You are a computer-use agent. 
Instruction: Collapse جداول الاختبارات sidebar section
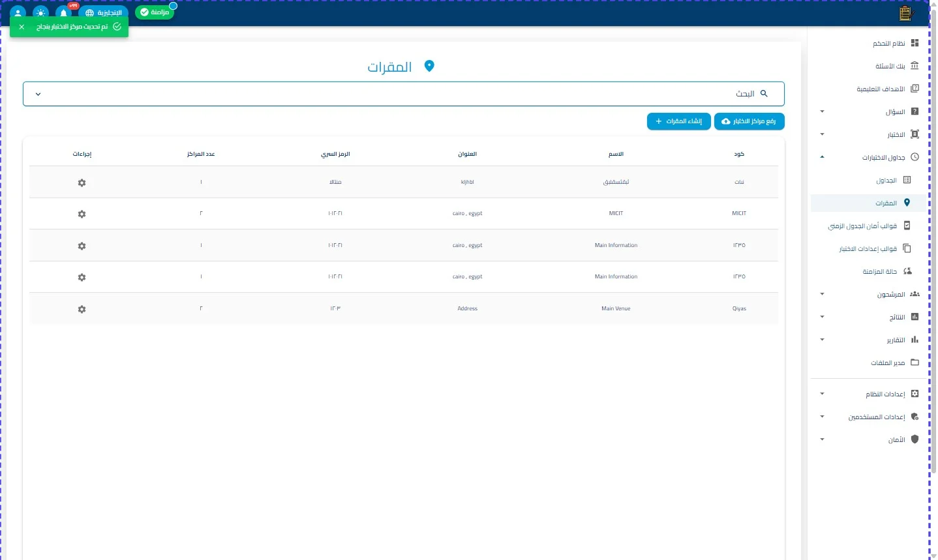(869, 157)
